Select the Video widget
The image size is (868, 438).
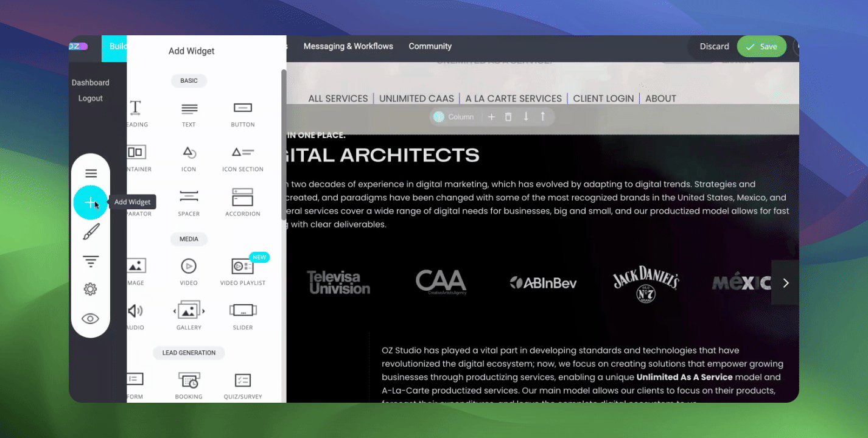coord(189,271)
